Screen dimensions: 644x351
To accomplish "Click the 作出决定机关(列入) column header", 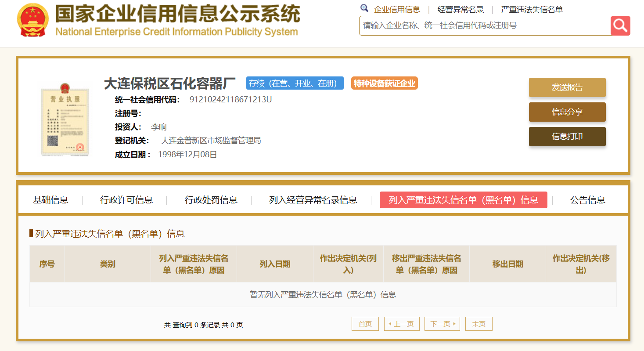I will (348, 264).
